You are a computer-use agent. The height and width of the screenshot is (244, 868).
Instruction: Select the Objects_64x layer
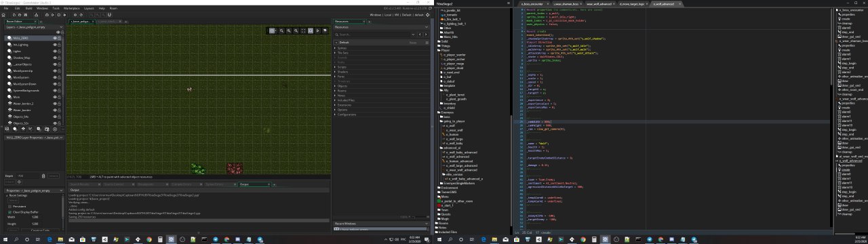33,117
